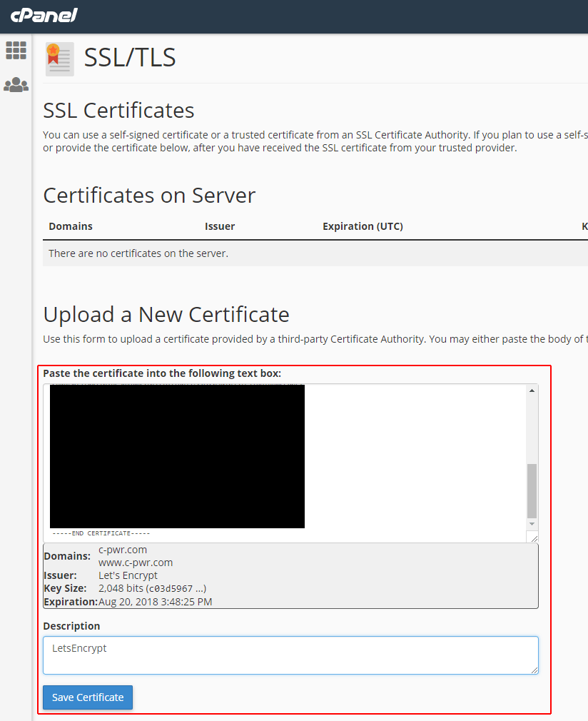Click the certificate box scrollbar thumb

(532, 491)
